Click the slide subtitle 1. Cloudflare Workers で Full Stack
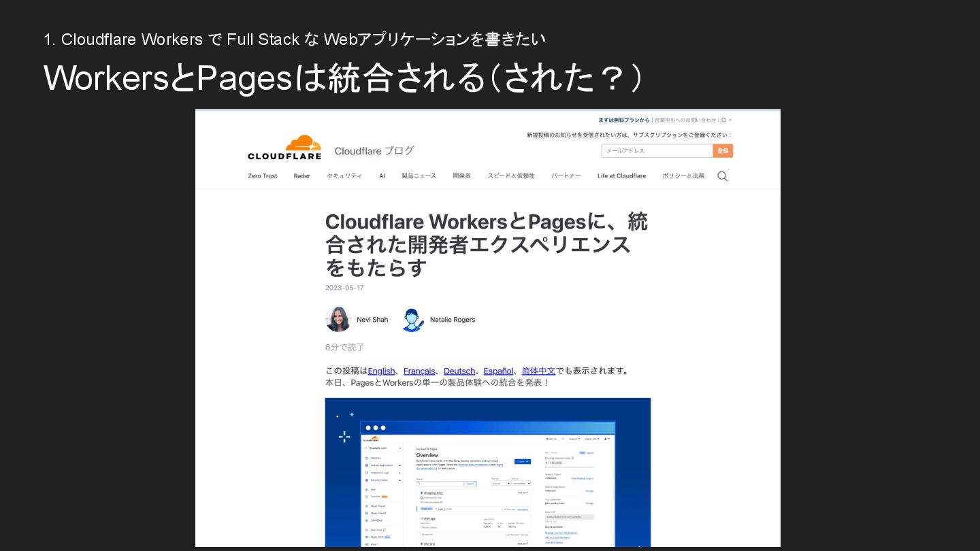Image resolution: width=980 pixels, height=551 pixels. [295, 39]
